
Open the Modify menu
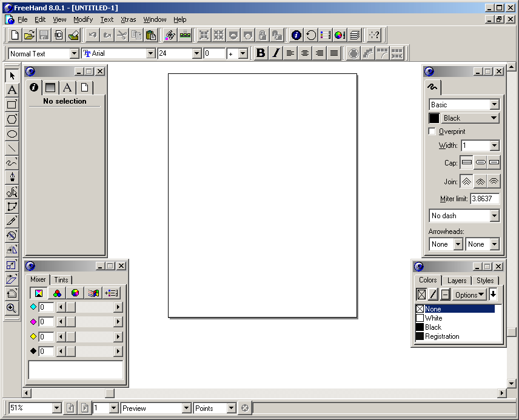point(83,19)
